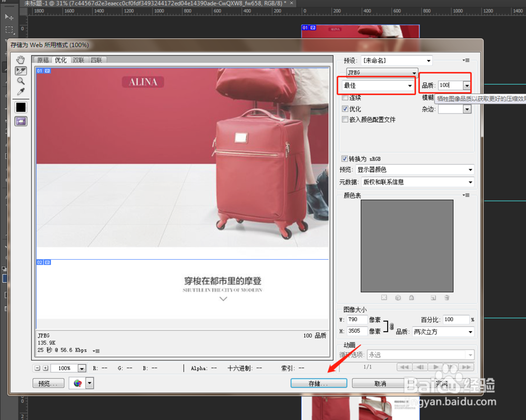Click the H height field 3505
526x420 pixels.
pos(357,331)
